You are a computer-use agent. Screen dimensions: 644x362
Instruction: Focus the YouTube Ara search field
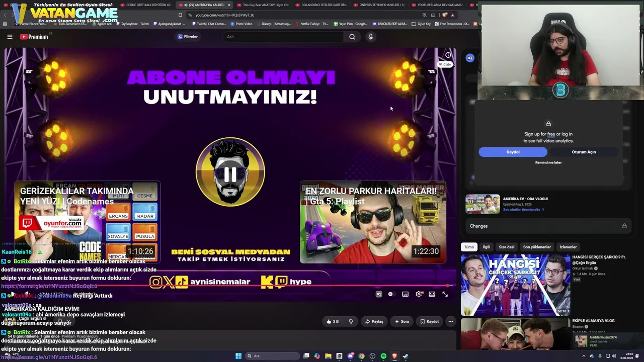click(x=284, y=37)
